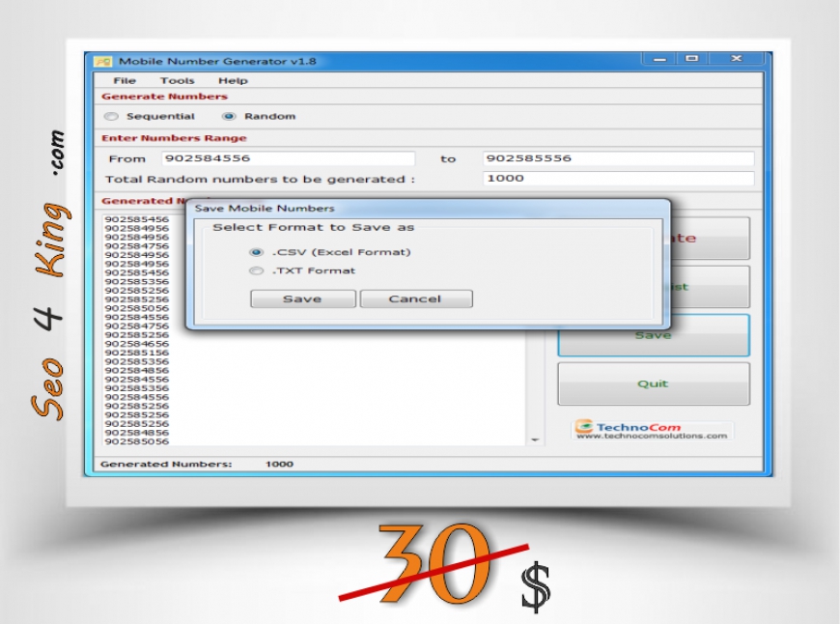Click 'Select Format to Save as' label
Image resolution: width=840 pixels, height=624 pixels.
point(314,227)
